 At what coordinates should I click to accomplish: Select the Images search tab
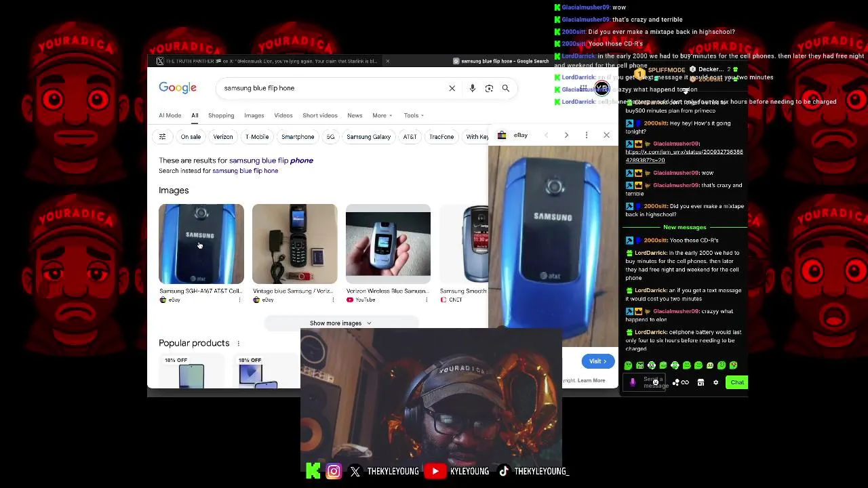pyautogui.click(x=254, y=115)
